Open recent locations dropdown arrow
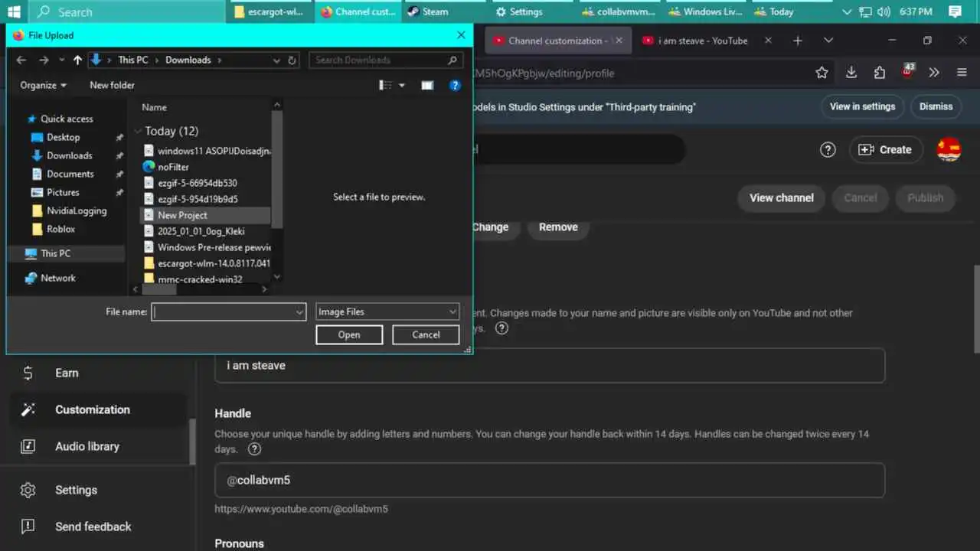 click(x=61, y=60)
